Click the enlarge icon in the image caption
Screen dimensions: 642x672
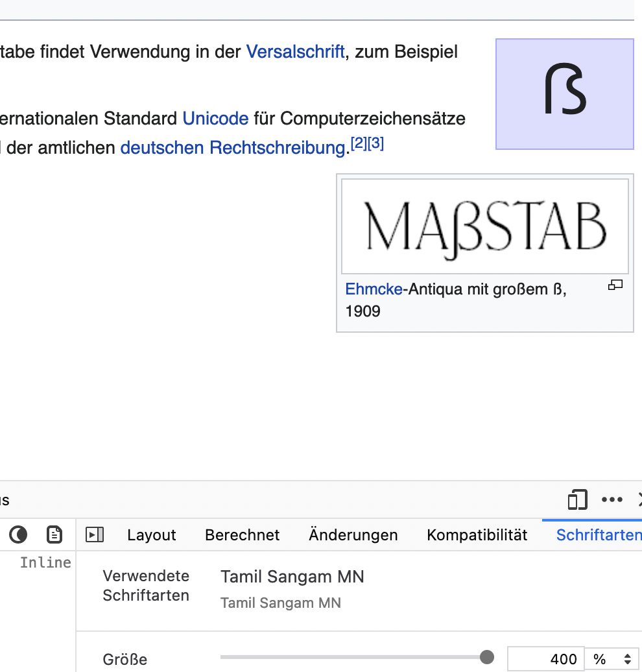(x=615, y=285)
